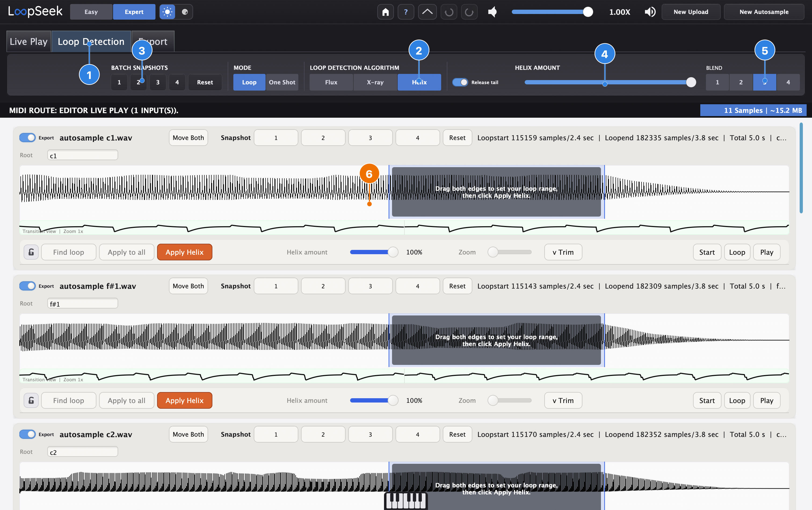This screenshot has width=812, height=510.
Task: Adjust the playback speed slider
Action: (x=552, y=12)
